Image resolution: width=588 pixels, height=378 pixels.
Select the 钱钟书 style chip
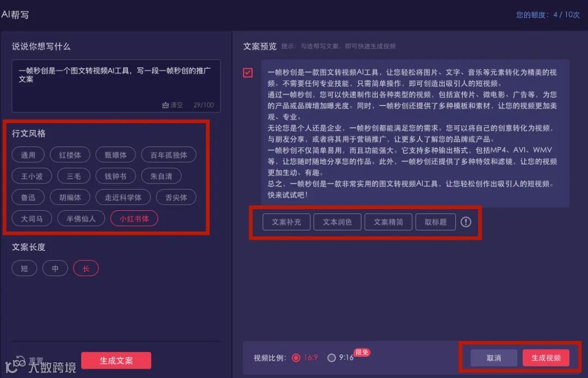coord(115,176)
